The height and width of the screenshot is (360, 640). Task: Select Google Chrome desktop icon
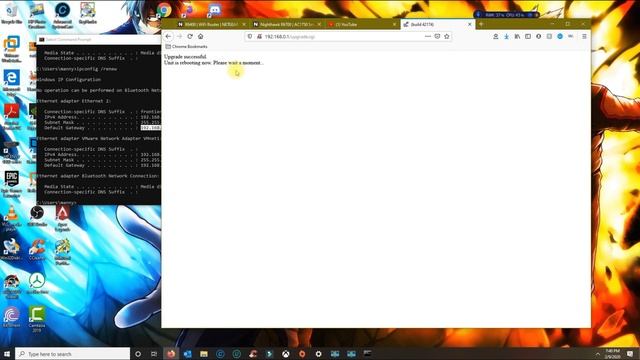coord(164,10)
